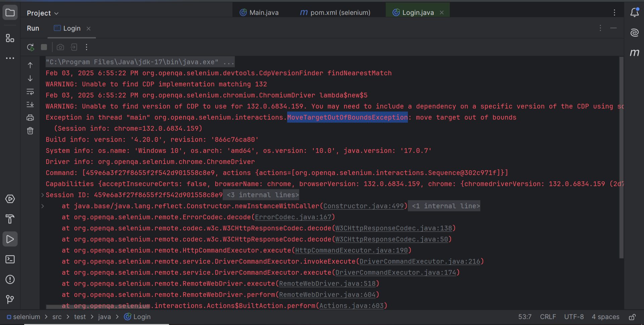The height and width of the screenshot is (325, 644).
Task: Open the Actions.java:603 link
Action: tap(352, 306)
